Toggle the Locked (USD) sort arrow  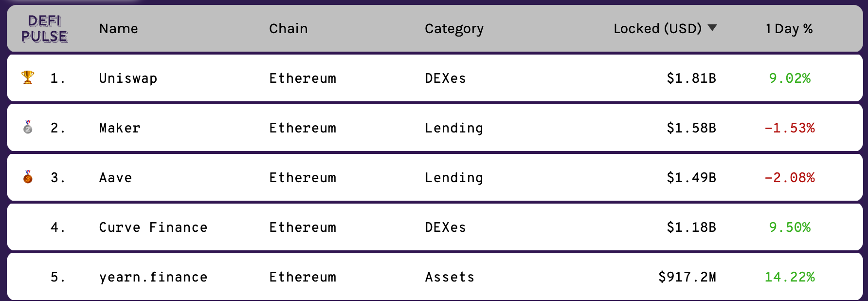[x=712, y=28]
